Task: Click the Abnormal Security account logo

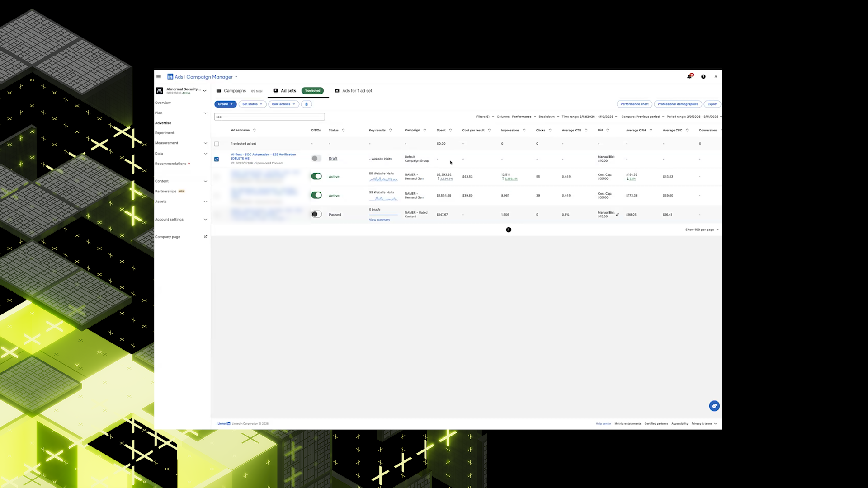Action: pyautogui.click(x=160, y=91)
